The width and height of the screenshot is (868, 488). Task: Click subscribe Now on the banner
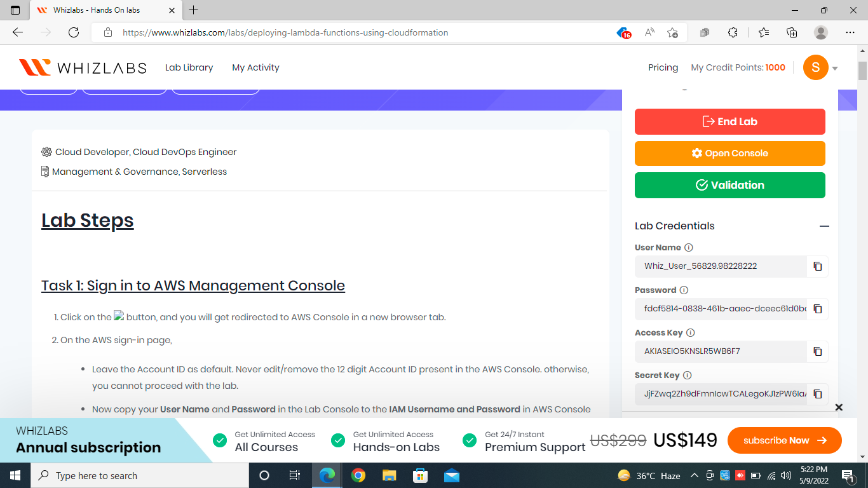pyautogui.click(x=784, y=440)
